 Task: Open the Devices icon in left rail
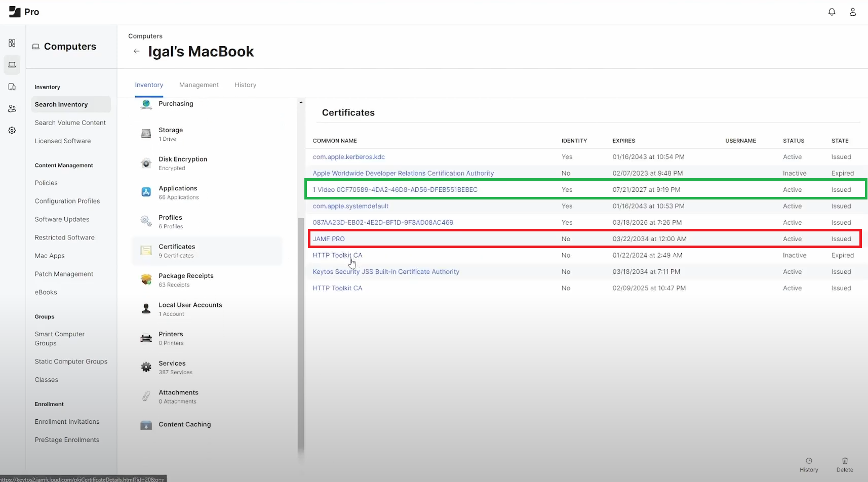pyautogui.click(x=12, y=87)
